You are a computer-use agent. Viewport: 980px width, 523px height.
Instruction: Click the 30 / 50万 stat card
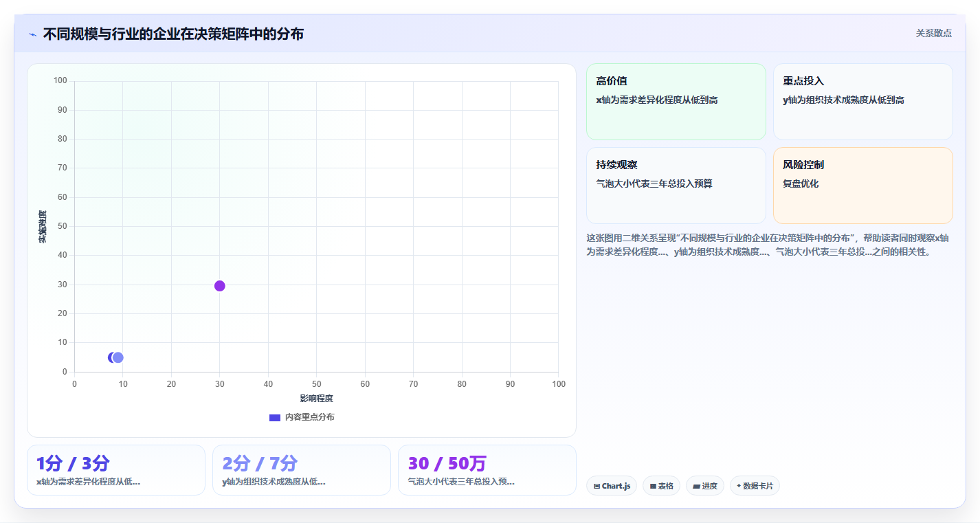click(x=487, y=470)
